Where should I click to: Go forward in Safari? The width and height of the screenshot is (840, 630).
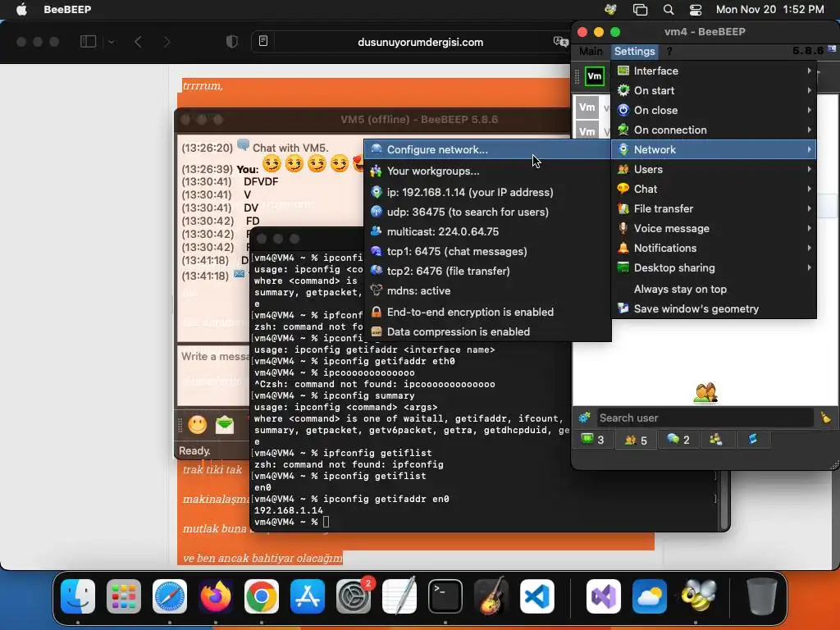[167, 42]
